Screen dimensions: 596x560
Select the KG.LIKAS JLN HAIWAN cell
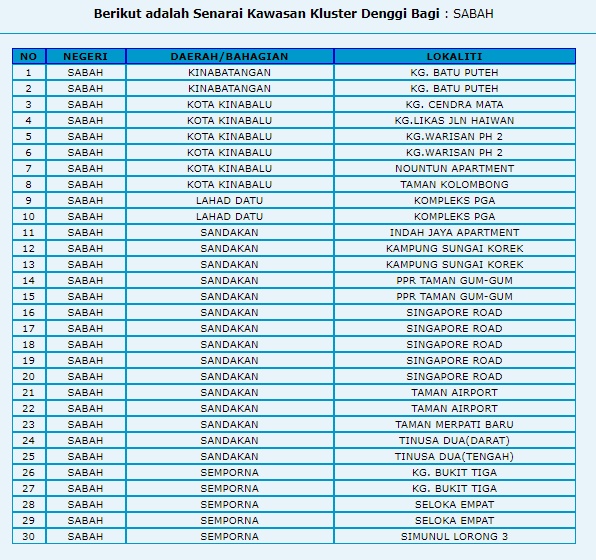[x=455, y=121]
